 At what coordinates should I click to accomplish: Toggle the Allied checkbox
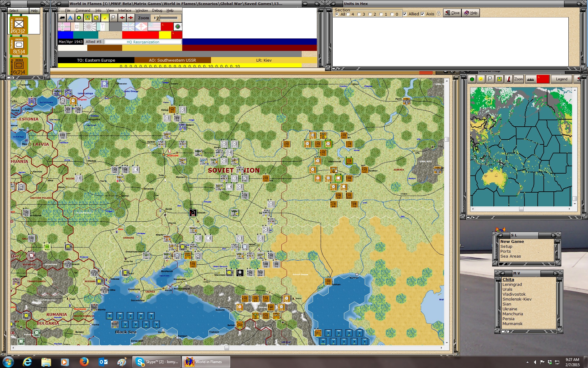tap(405, 14)
